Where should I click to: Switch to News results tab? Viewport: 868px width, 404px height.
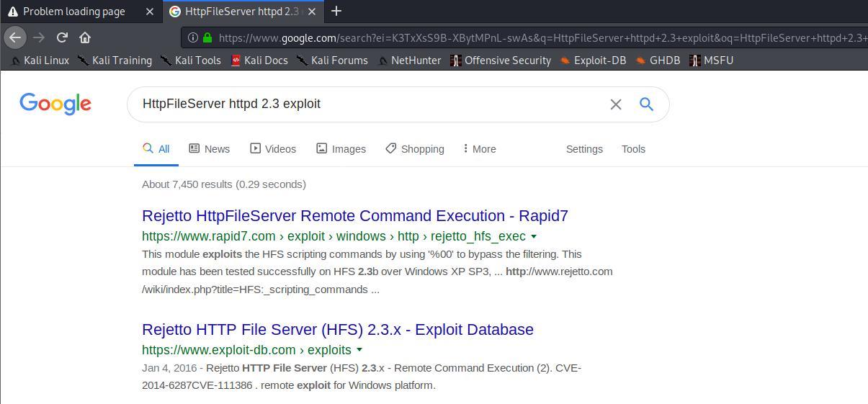210,149
